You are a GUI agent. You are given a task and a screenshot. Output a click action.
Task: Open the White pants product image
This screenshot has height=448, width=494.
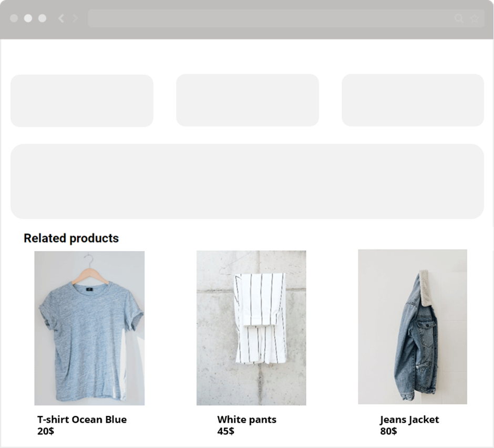(251, 328)
